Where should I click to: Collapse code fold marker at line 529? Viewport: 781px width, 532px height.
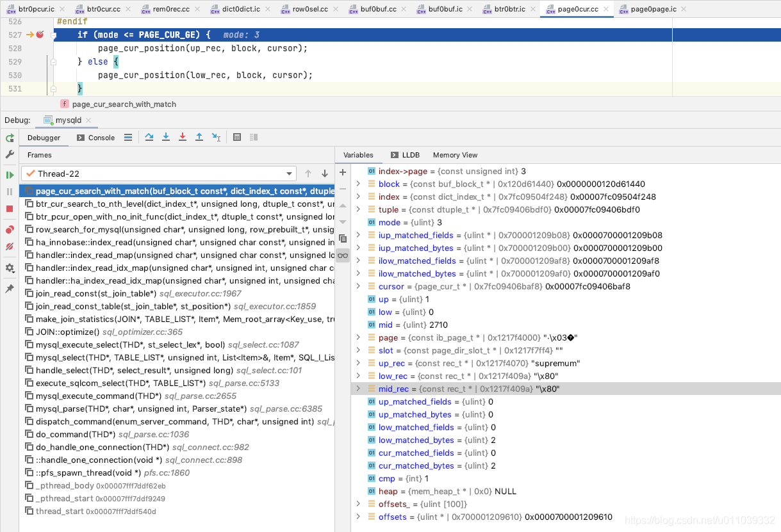54,62
